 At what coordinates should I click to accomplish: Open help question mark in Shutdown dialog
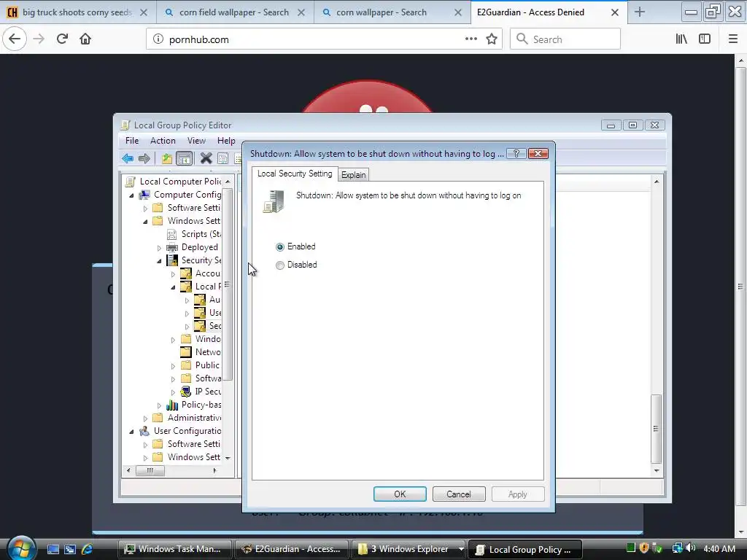pyautogui.click(x=516, y=153)
